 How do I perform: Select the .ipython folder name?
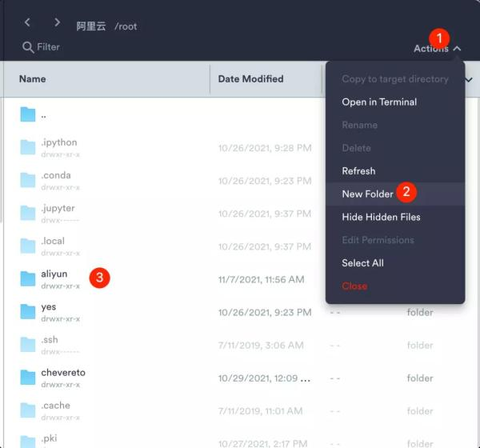(x=58, y=142)
